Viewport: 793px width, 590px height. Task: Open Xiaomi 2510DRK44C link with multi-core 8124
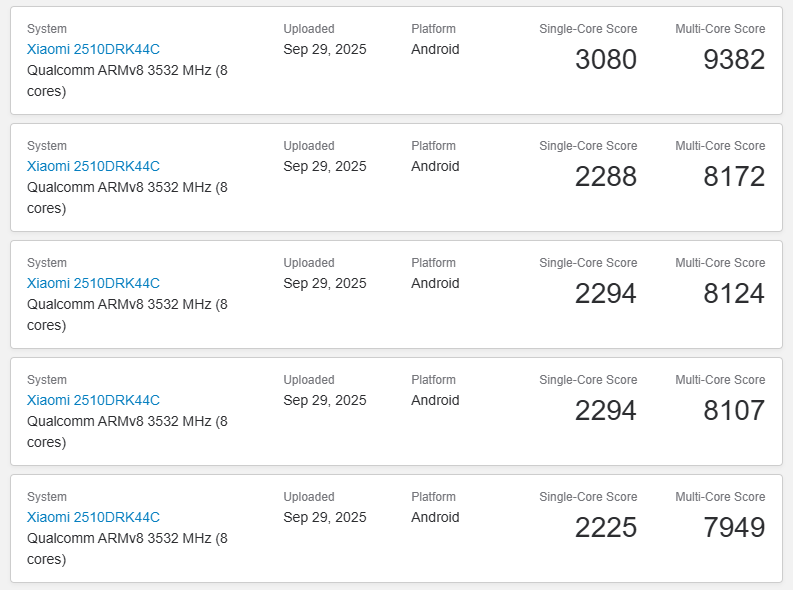[x=93, y=283]
